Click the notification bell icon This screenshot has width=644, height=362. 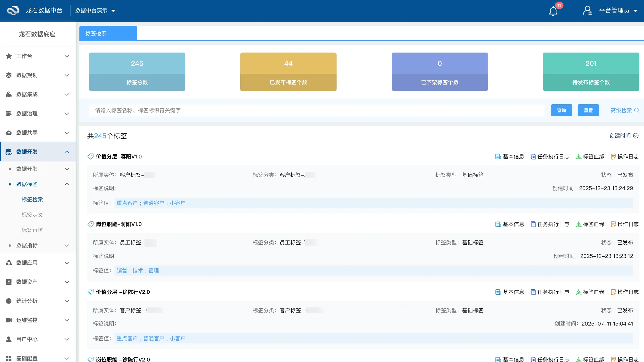[x=553, y=11]
